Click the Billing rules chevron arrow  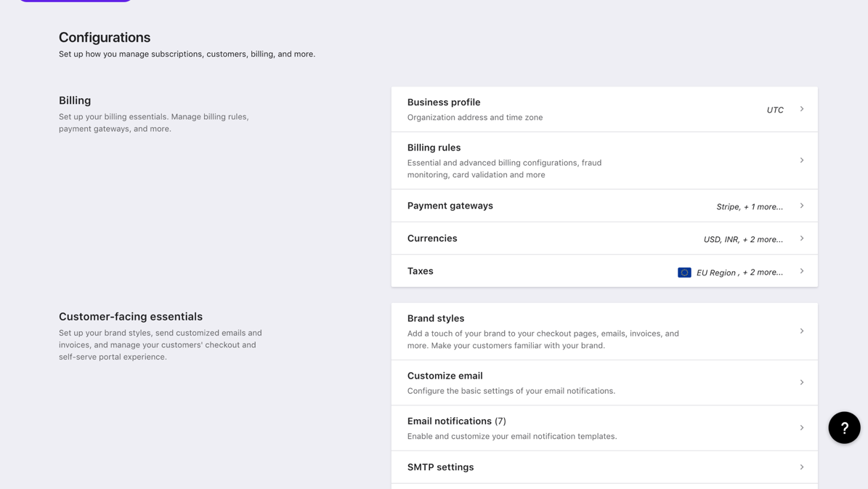[x=802, y=161]
